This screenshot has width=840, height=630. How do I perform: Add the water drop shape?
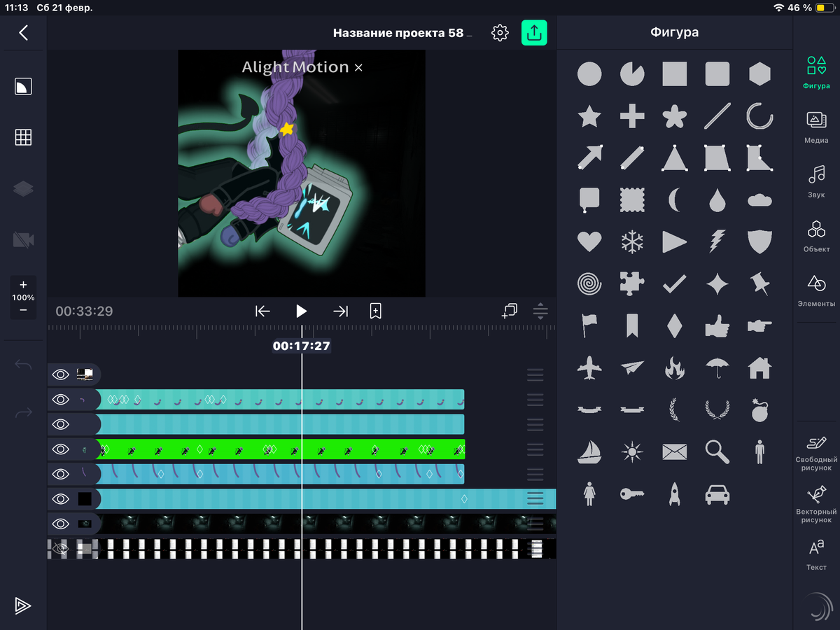pyautogui.click(x=717, y=201)
